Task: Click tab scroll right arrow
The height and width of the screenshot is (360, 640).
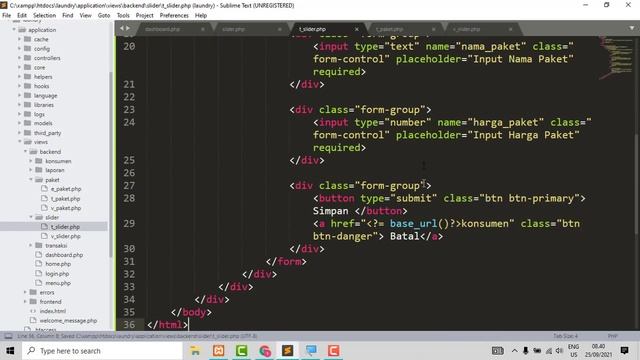Action: click(x=128, y=28)
